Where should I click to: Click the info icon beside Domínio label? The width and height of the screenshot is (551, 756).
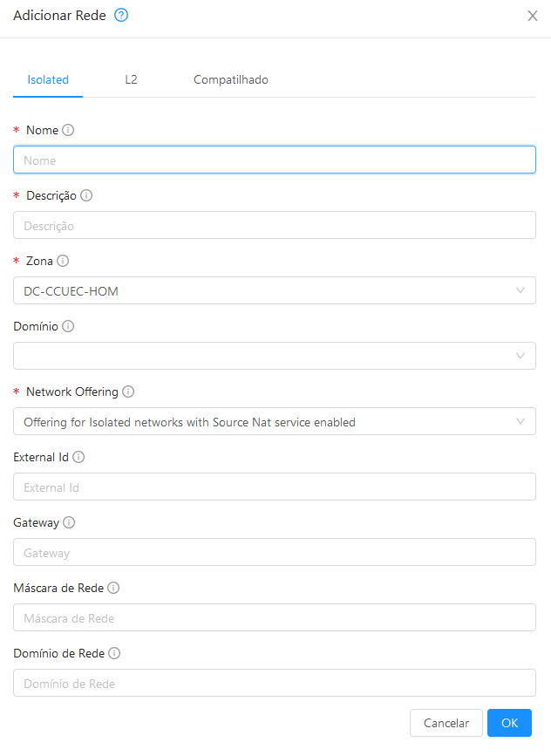tap(68, 326)
